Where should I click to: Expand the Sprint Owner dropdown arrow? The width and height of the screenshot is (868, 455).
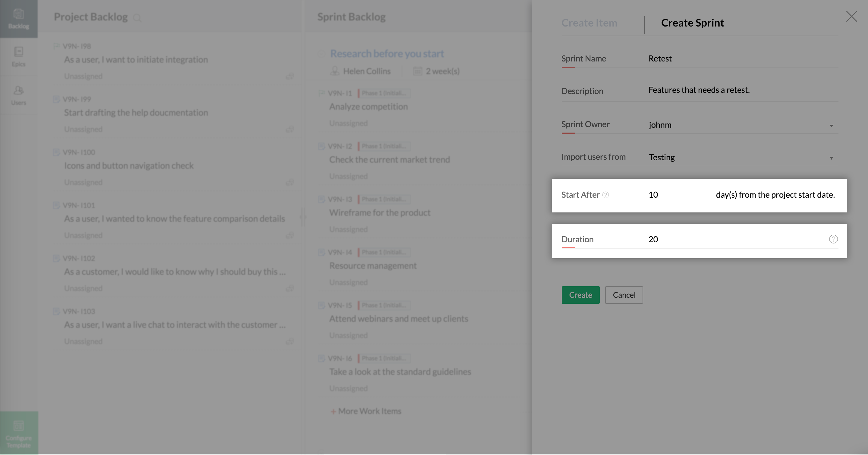point(831,126)
